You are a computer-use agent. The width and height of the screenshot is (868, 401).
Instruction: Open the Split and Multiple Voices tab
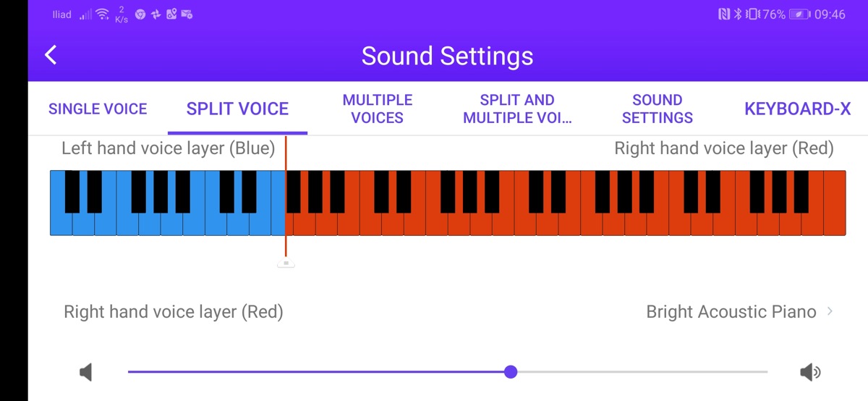pos(517,109)
